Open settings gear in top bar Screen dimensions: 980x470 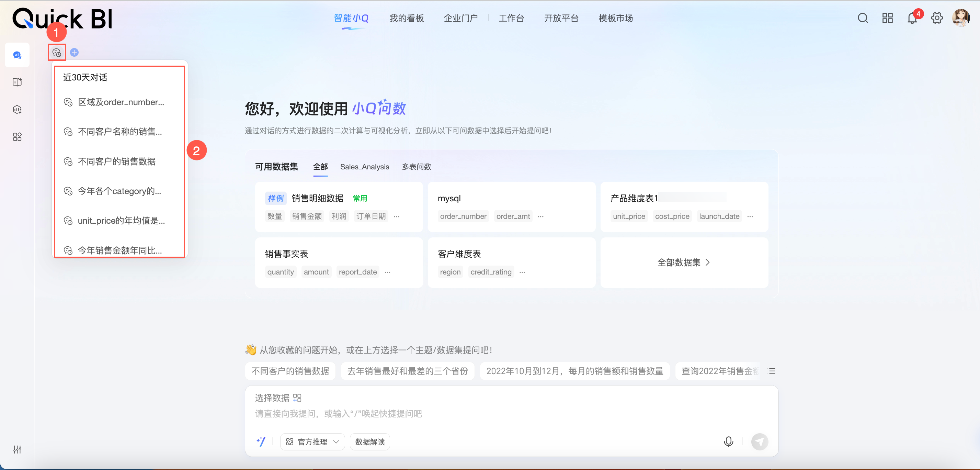pos(937,18)
